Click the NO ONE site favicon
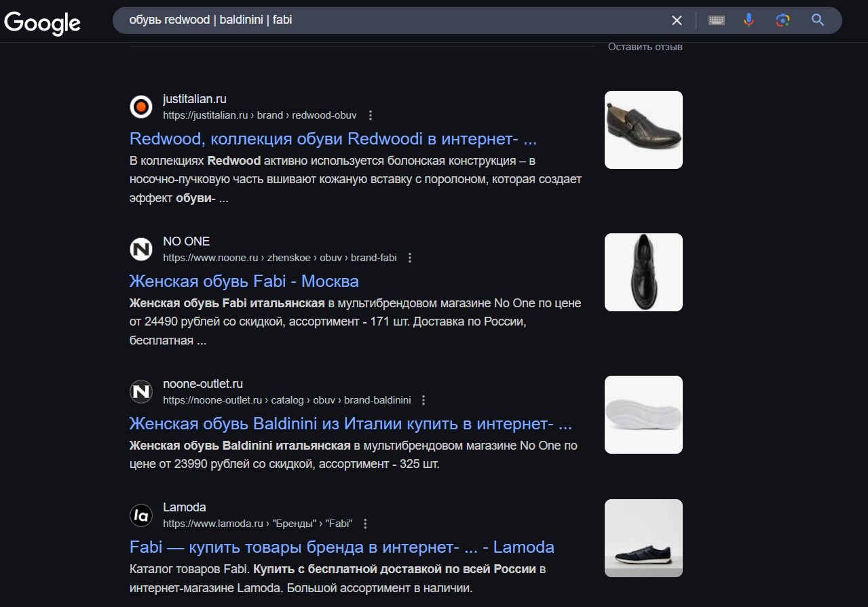The width and height of the screenshot is (868, 607). [x=141, y=250]
